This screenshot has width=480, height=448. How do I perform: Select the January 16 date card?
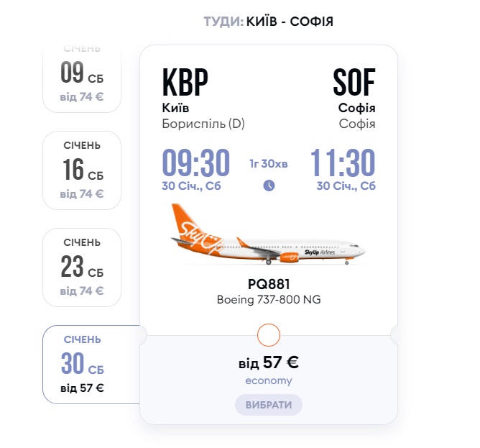coord(82,170)
